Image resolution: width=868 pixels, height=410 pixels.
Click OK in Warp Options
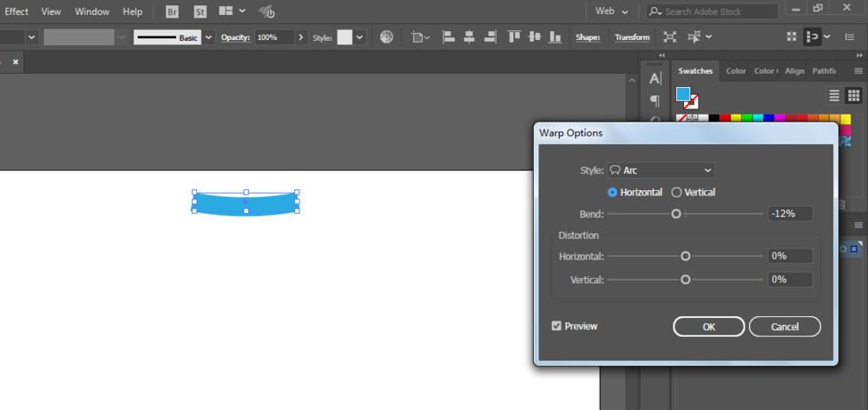coord(708,327)
